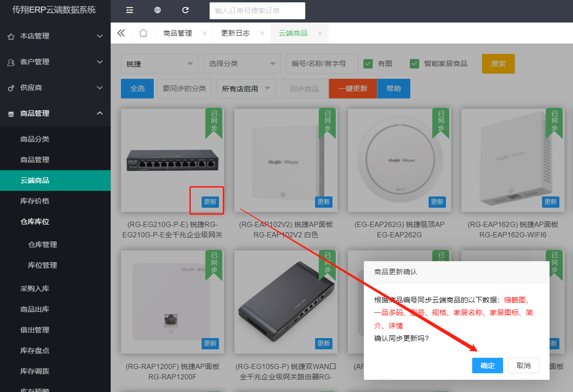The height and width of the screenshot is (392, 573).
Task: Click the 传翔ERP云端数据系统 title
Action: (54, 10)
